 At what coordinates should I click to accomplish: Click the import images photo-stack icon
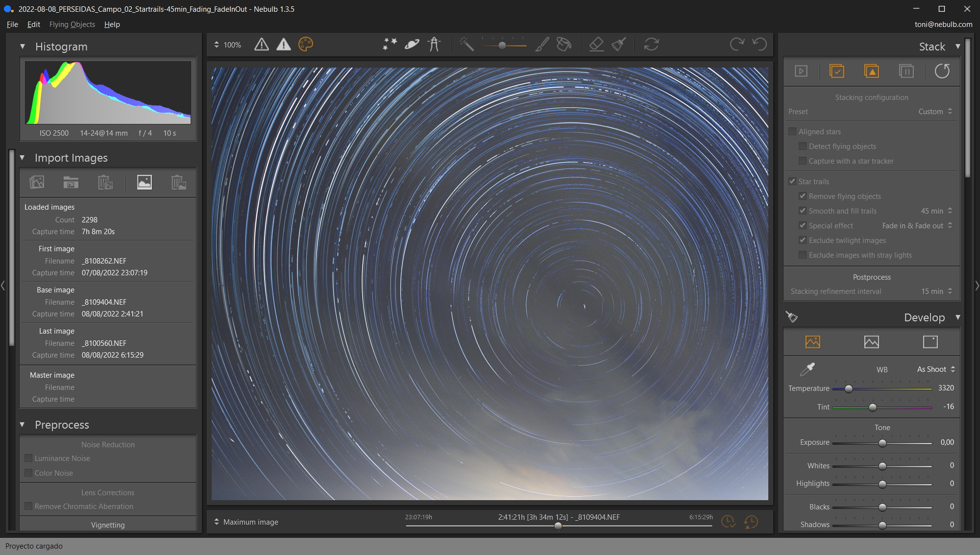pyautogui.click(x=37, y=182)
